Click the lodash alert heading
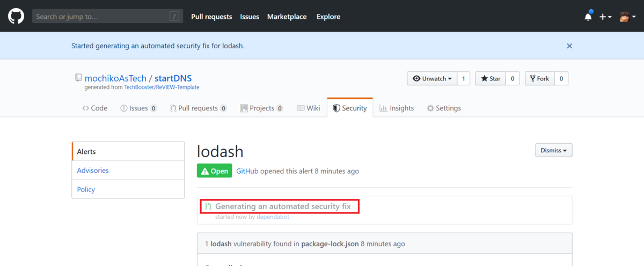 tap(221, 151)
